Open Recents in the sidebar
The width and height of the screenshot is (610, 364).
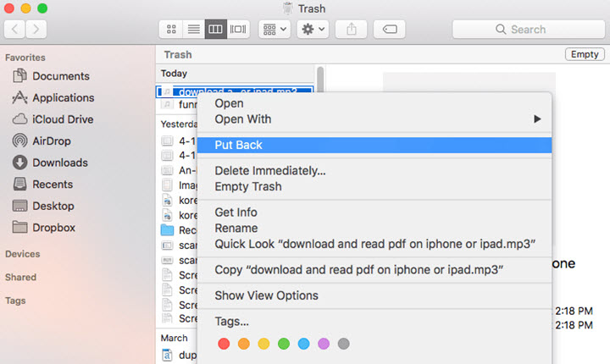tap(43, 184)
